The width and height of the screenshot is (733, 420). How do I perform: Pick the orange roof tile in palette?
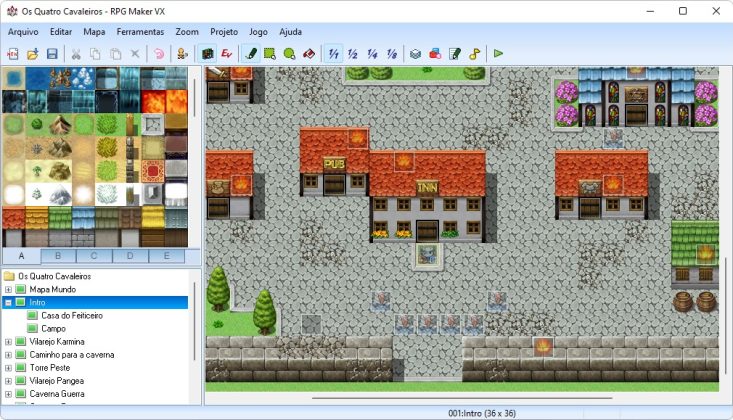[14, 217]
